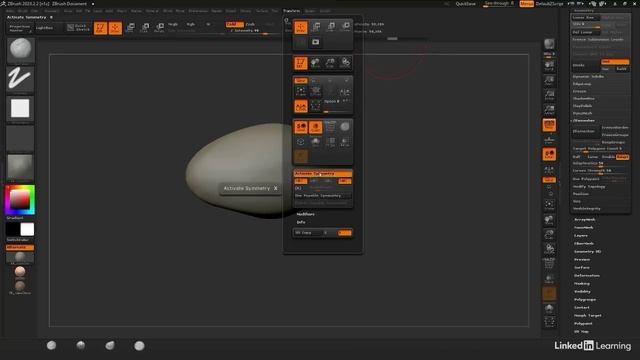Viewport: 640px width, 360px height.
Task: Open Projection Master
Action: coord(20,28)
